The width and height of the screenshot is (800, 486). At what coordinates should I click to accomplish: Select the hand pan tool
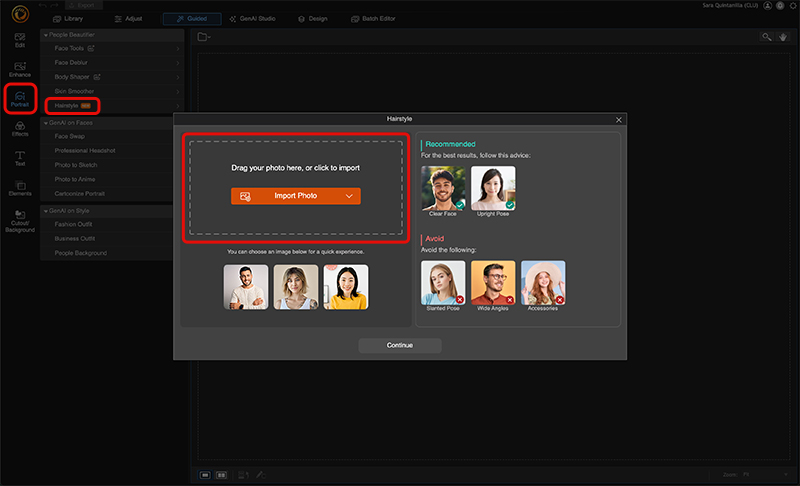783,37
